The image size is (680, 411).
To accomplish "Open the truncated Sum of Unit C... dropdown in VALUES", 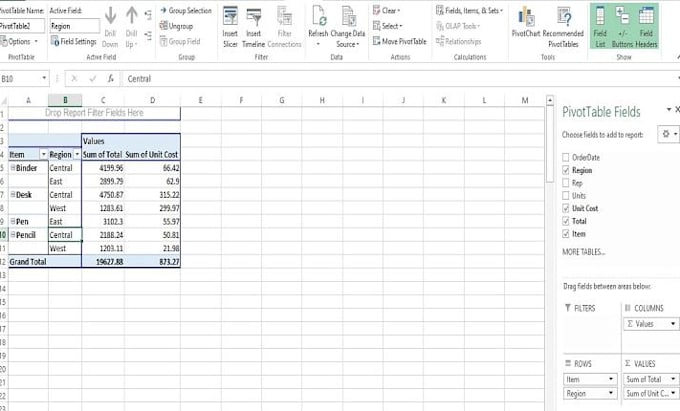I will (673, 393).
